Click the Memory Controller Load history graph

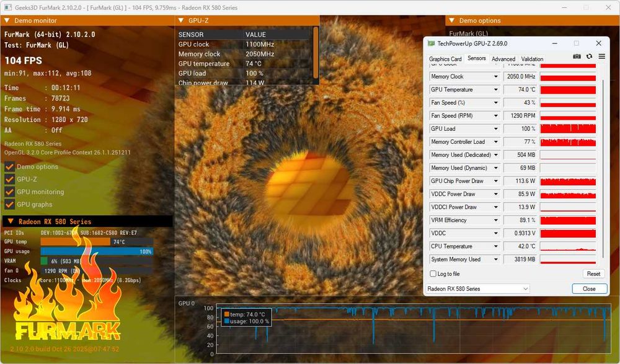point(568,141)
